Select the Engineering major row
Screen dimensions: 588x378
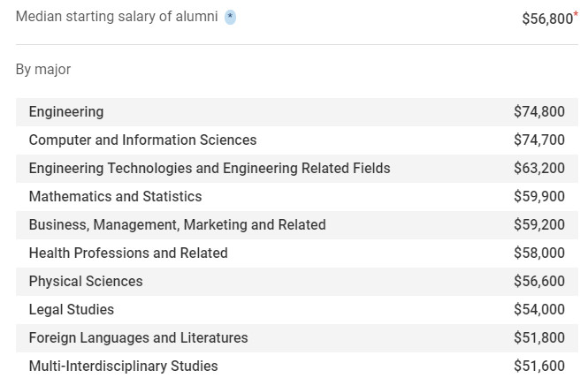[66, 111]
